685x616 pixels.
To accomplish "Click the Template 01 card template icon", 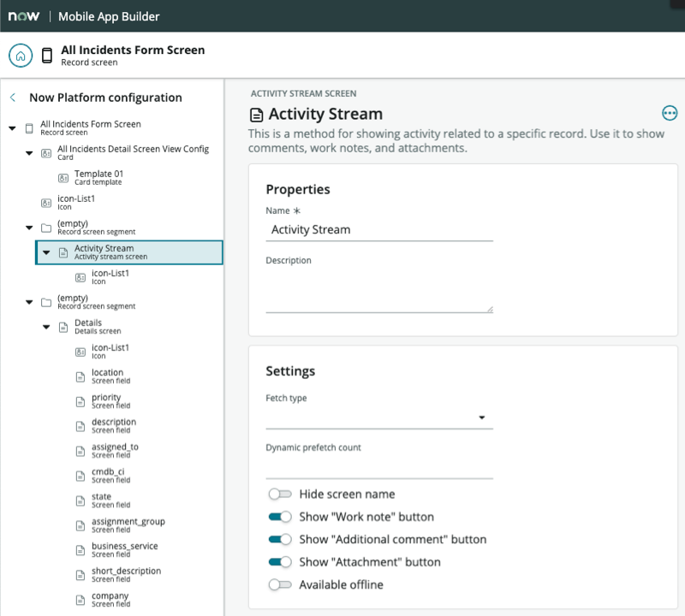I will point(63,178).
